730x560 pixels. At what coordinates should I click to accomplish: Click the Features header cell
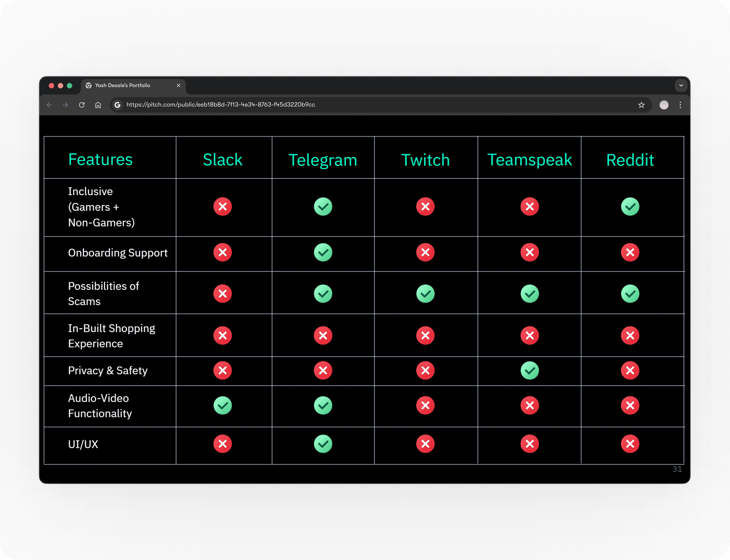tap(100, 159)
